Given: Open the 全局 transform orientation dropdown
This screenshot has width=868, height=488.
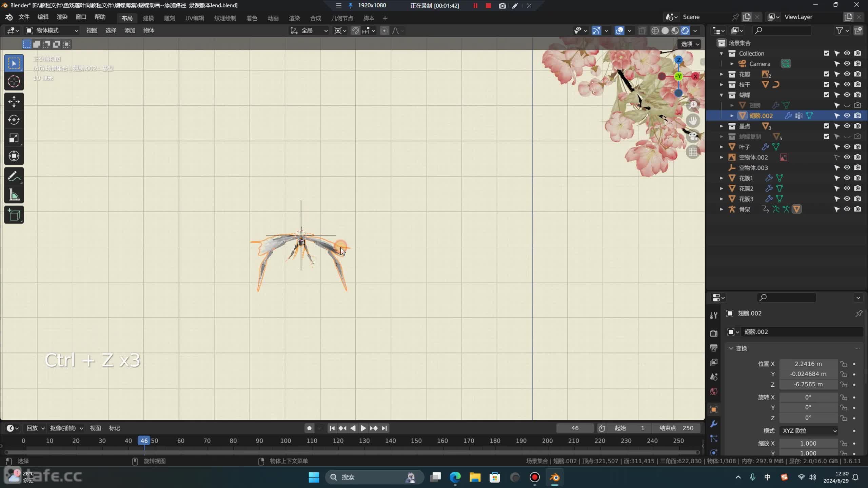Looking at the screenshot, I should 309,31.
